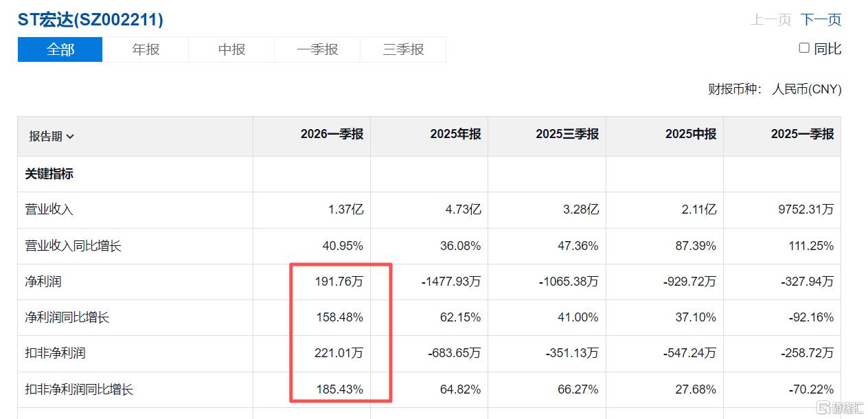868x419 pixels.
Task: Click the 2025年报 column header
Action: tap(455, 134)
